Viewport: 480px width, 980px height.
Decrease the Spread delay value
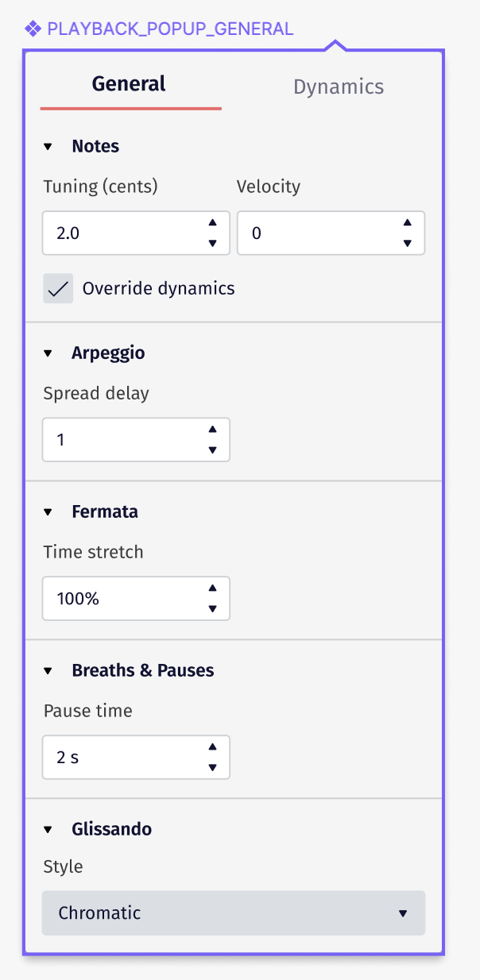point(211,449)
